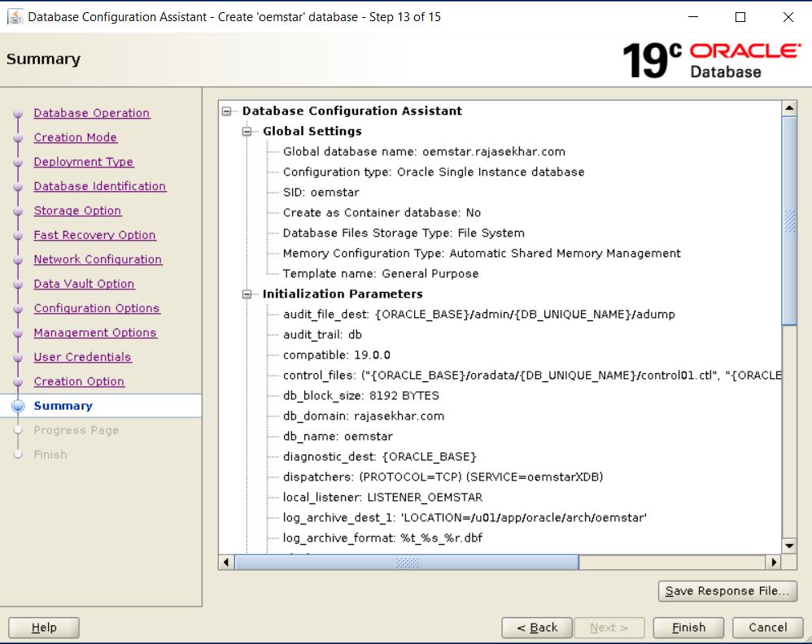Select db_name: oemstar row

(338, 437)
